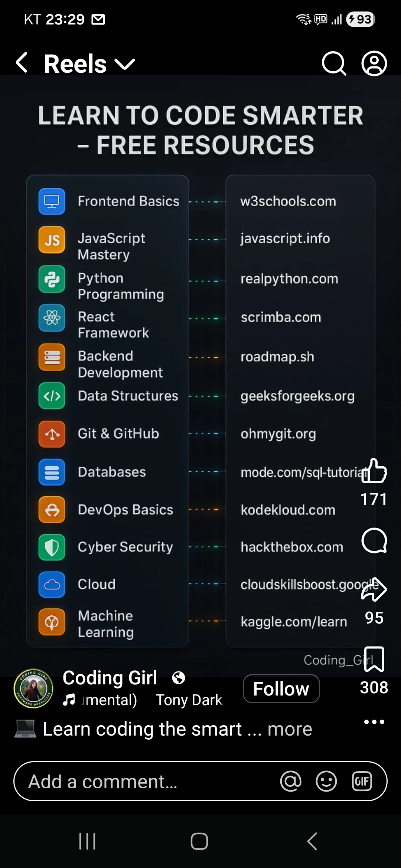Go back with the top-left arrow
401x868 pixels.
point(22,63)
